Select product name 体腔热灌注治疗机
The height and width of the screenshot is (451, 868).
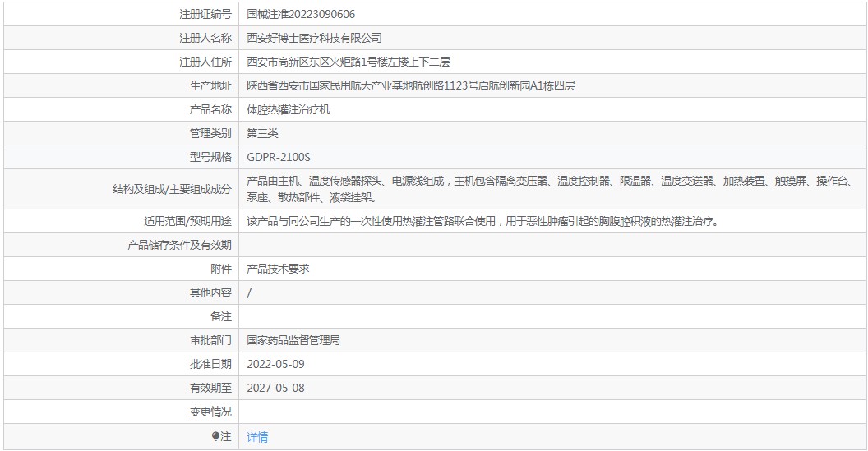click(x=289, y=109)
